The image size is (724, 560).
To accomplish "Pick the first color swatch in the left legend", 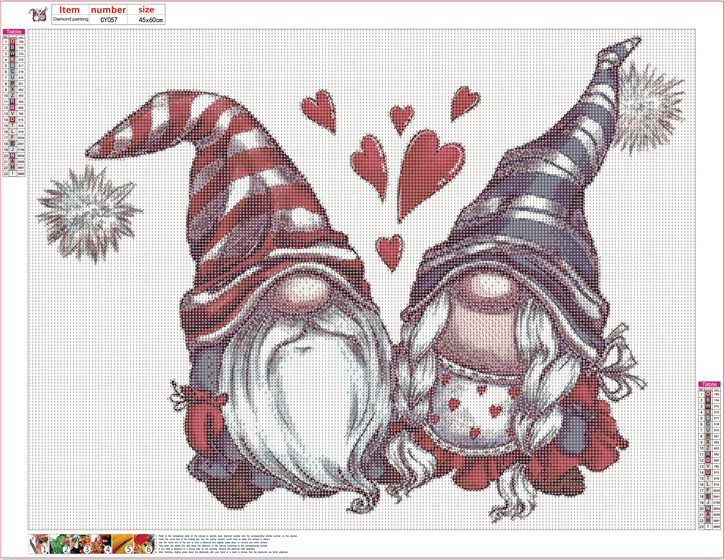I will point(13,42).
